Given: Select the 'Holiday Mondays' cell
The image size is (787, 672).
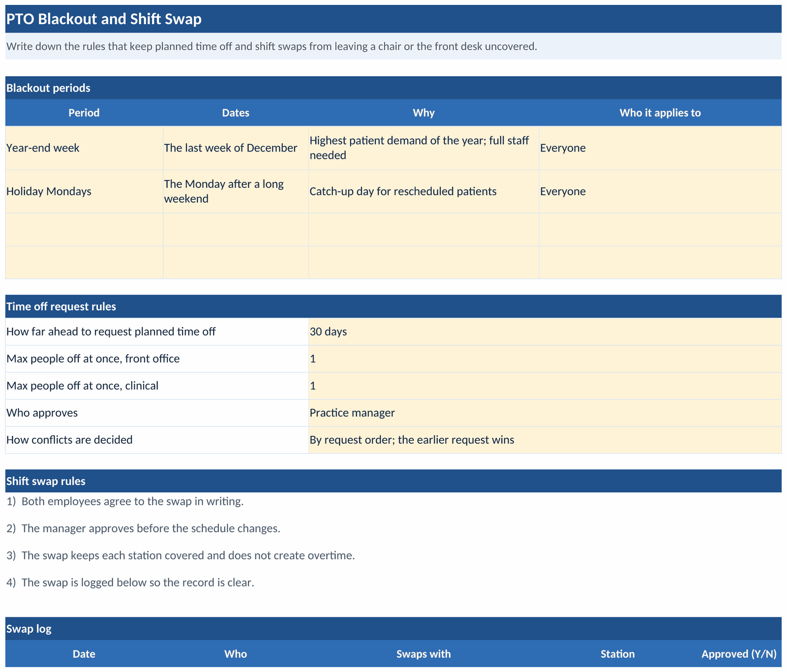Looking at the screenshot, I should [x=84, y=191].
